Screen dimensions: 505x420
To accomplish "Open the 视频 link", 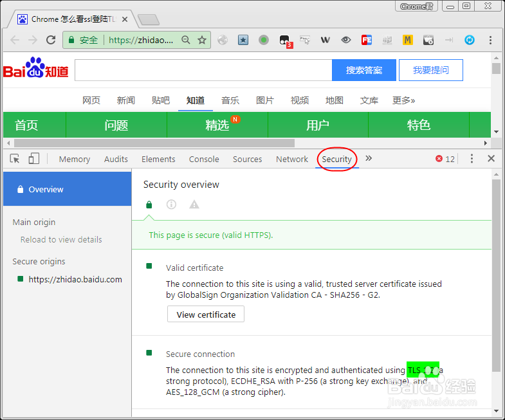I will click(x=300, y=100).
